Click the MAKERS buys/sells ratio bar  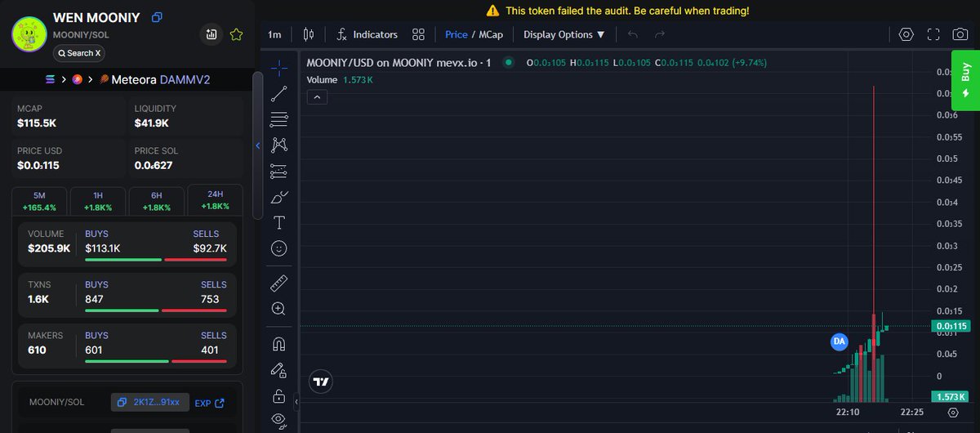click(x=156, y=361)
